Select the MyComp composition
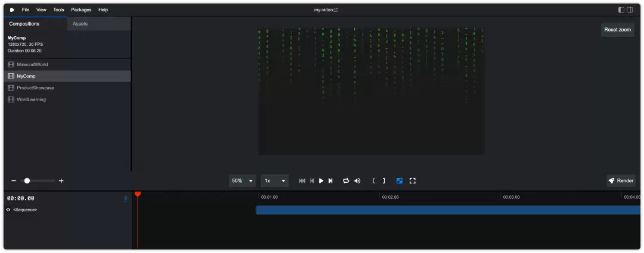This screenshot has height=253, width=644. (x=67, y=76)
